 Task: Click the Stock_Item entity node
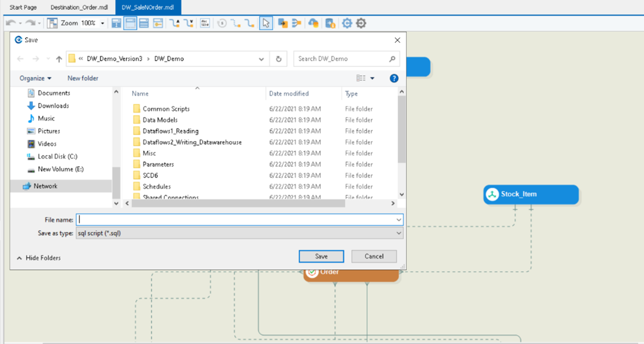click(531, 194)
